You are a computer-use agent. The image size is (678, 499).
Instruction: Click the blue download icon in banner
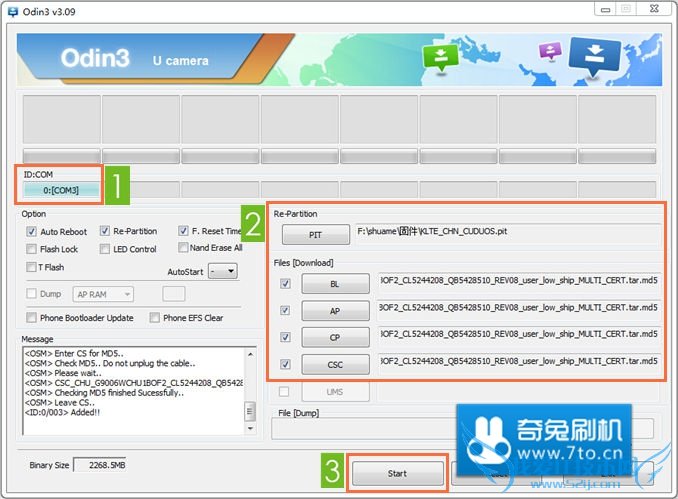595,55
